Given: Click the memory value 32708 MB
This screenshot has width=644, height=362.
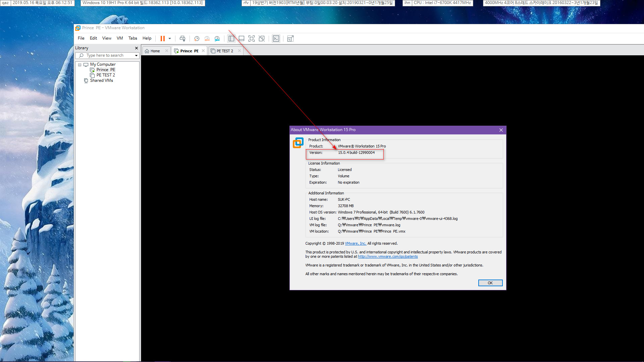Looking at the screenshot, I should (x=346, y=206).
